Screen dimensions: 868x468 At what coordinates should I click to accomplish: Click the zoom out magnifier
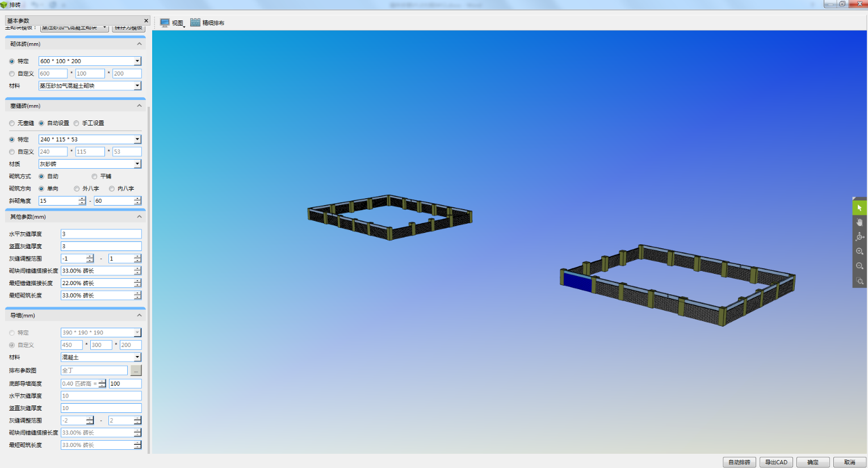click(x=859, y=266)
